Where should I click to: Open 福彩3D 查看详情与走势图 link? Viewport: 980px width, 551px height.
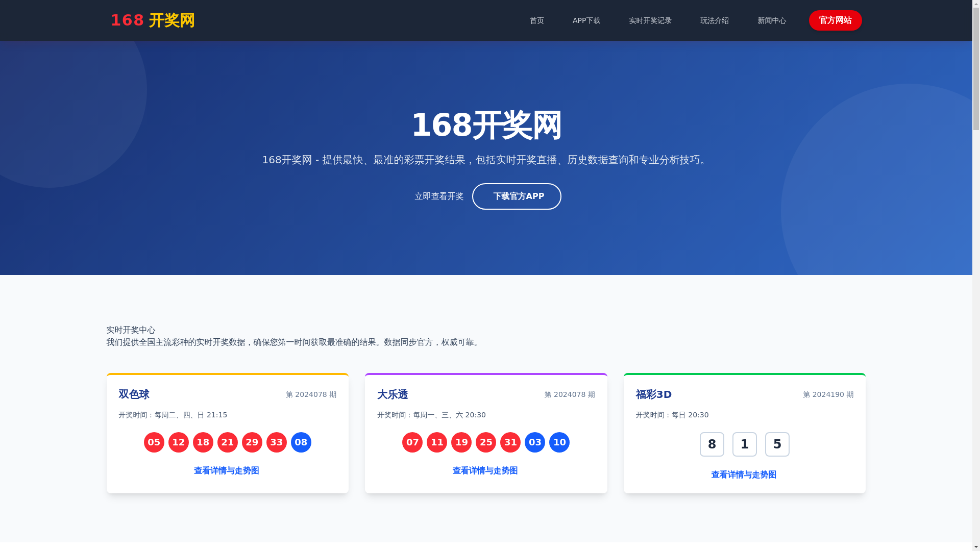point(744,474)
